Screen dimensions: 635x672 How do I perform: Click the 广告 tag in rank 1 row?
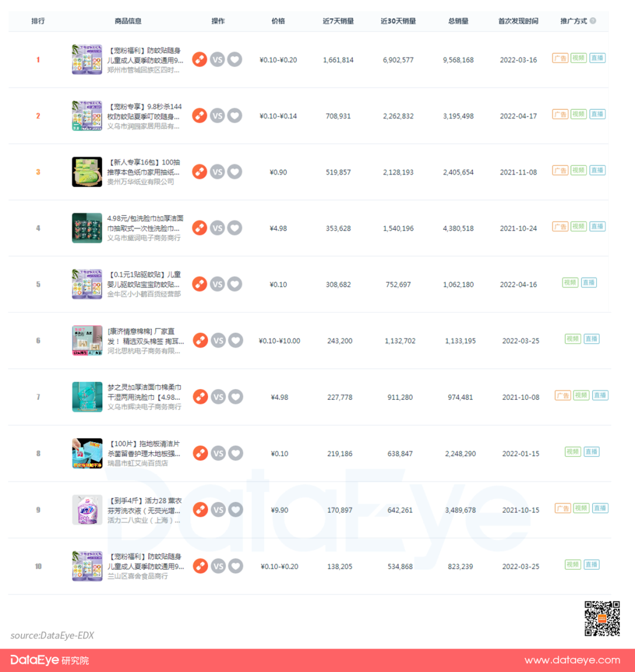pyautogui.click(x=560, y=58)
